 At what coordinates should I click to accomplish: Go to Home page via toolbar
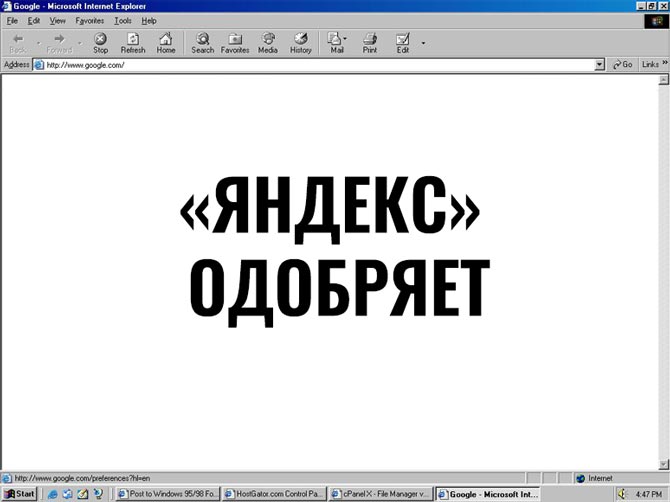[166, 42]
